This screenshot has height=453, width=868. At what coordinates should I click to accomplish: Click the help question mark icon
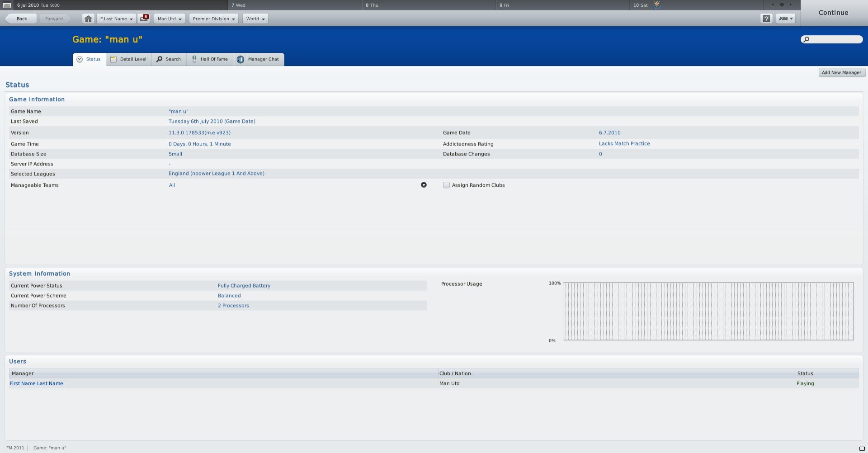click(x=766, y=19)
